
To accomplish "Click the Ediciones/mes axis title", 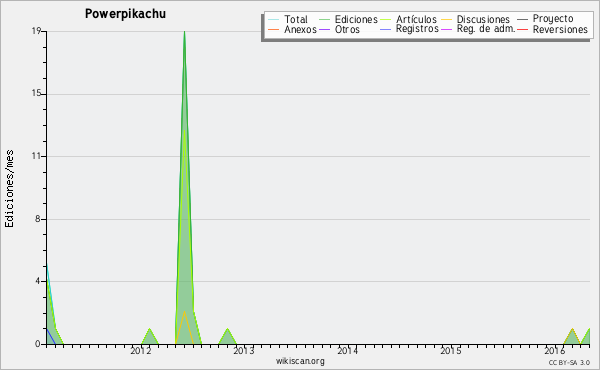I will pos(9,189).
